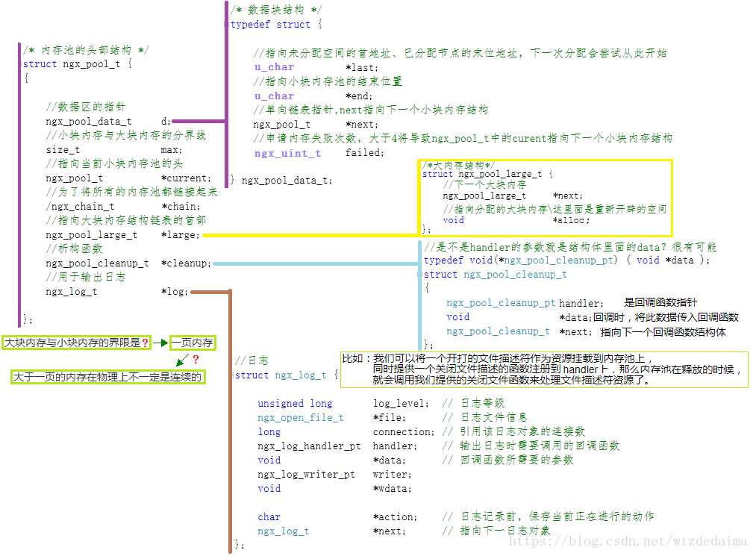The width and height of the screenshot is (756, 556).
Task: Click 'handler;' in the cleanup struct
Action: [581, 303]
